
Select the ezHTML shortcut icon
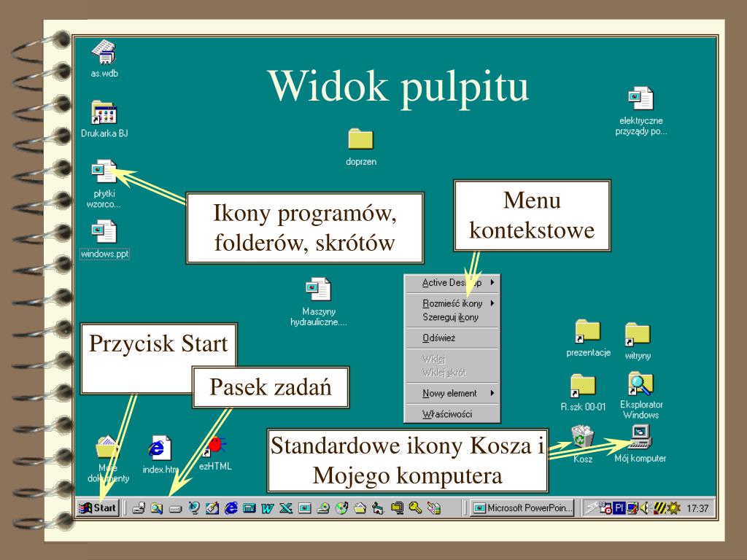tap(215, 454)
